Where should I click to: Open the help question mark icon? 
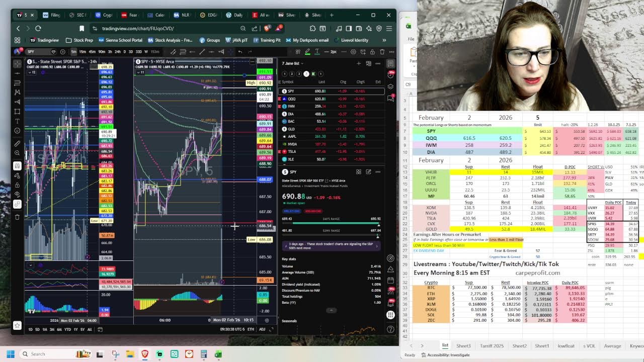coord(390,329)
